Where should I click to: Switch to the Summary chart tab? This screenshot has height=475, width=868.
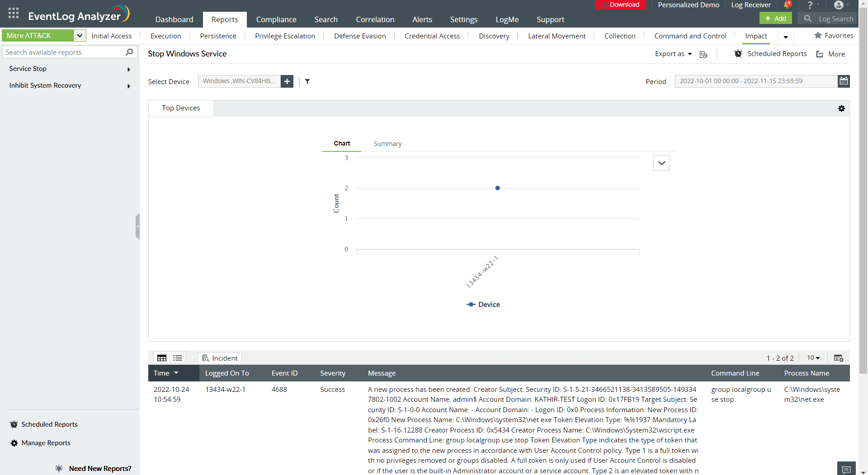point(387,144)
